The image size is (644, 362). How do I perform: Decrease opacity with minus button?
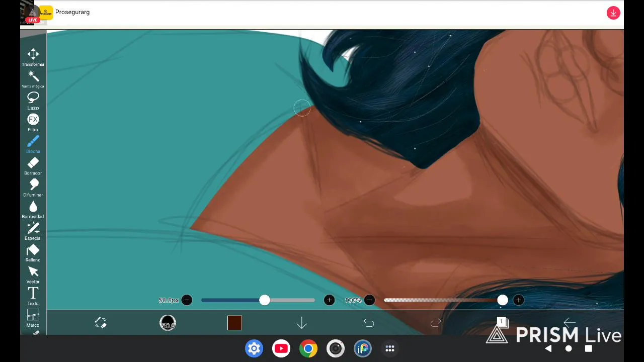point(369,300)
